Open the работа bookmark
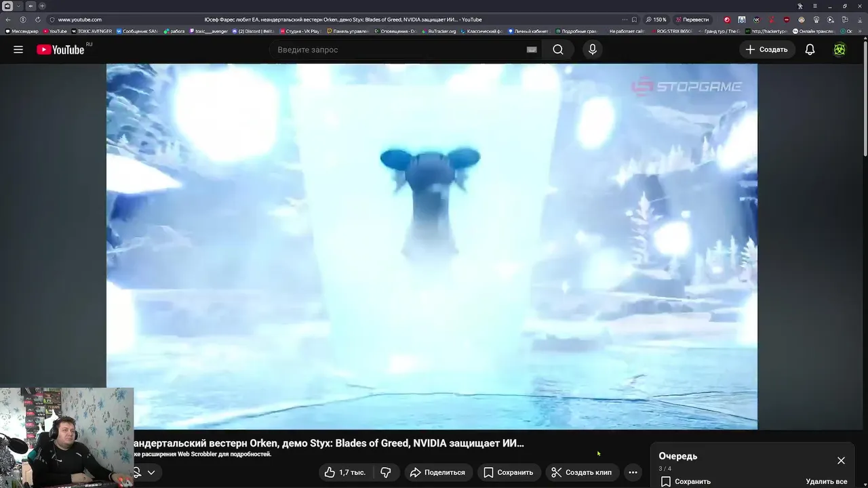868x488 pixels. pyautogui.click(x=174, y=31)
